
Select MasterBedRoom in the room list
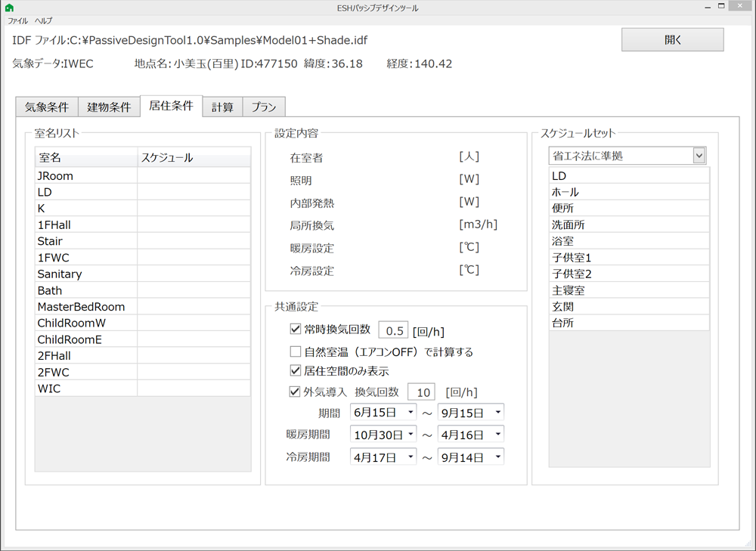(x=81, y=307)
